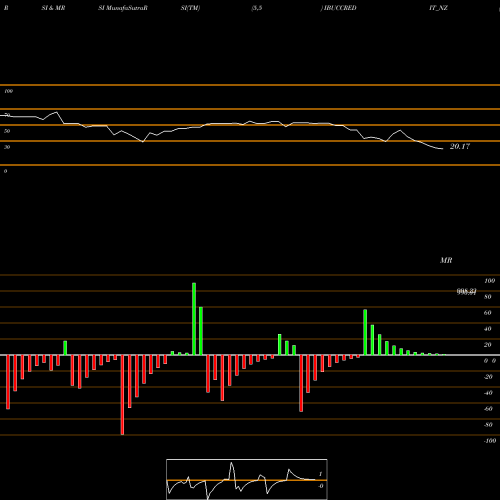Click the deepest red MR histogram bar
500x500 pixels.
pyautogui.click(x=122, y=395)
